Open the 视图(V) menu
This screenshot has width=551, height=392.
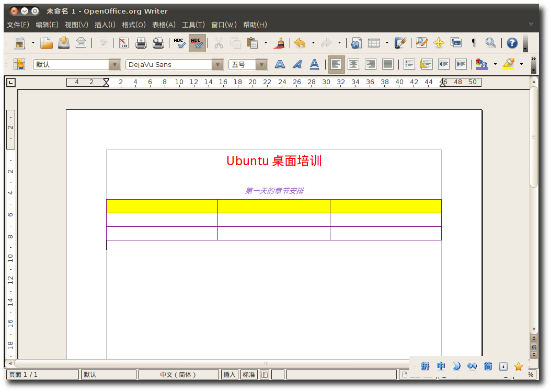(x=76, y=25)
